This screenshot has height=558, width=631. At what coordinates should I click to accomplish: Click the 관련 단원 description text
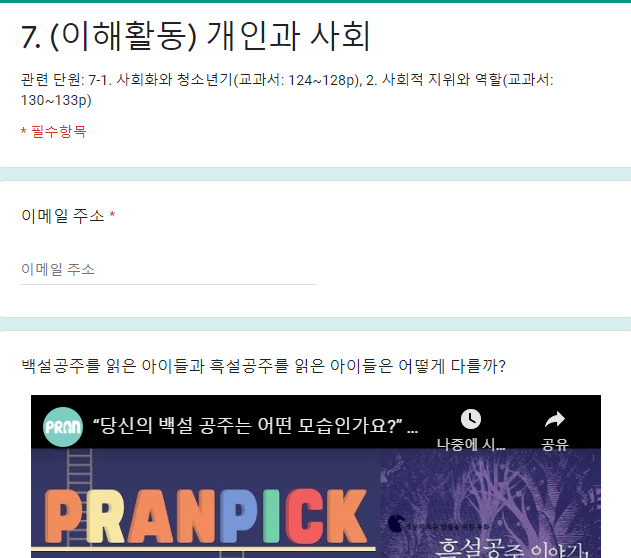287,90
